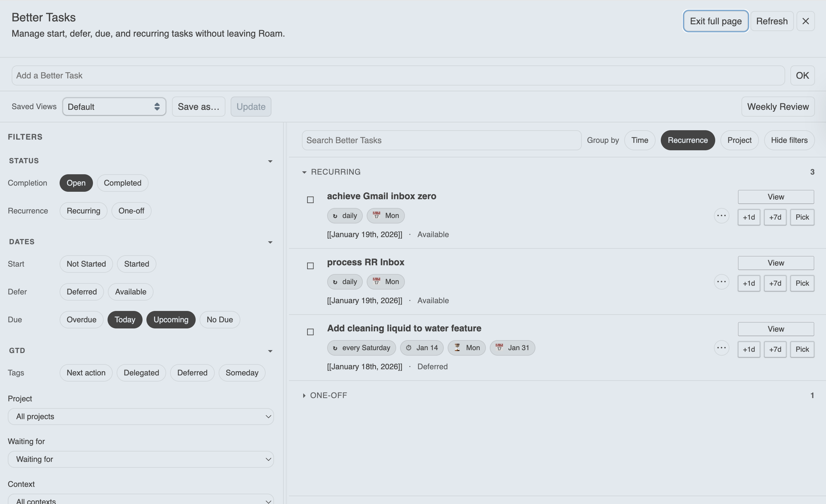Open the Saved Views Default dropdown
The height and width of the screenshot is (504, 826).
click(114, 107)
